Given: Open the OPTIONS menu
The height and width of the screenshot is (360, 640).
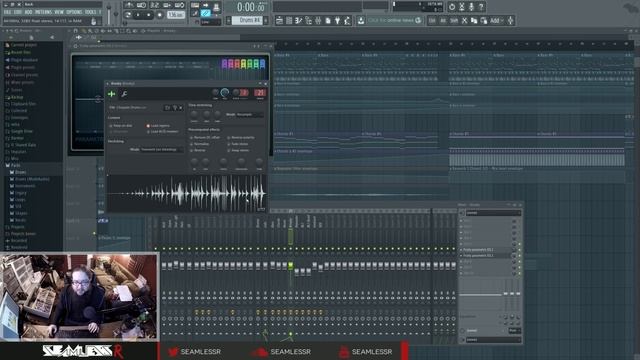Looking at the screenshot, I should pyautogui.click(x=74, y=12).
